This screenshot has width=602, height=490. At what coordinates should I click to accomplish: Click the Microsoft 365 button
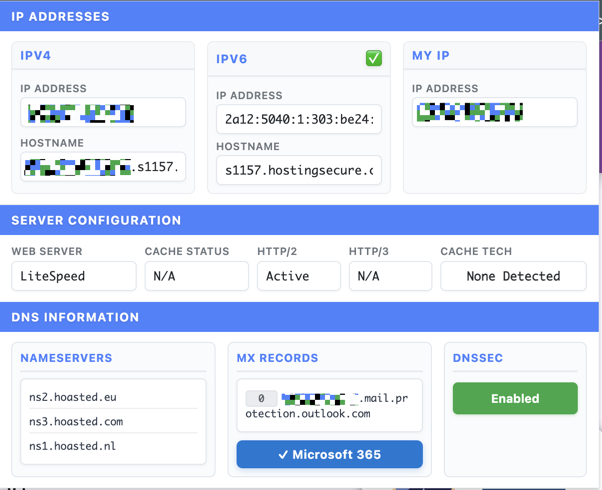pos(329,454)
